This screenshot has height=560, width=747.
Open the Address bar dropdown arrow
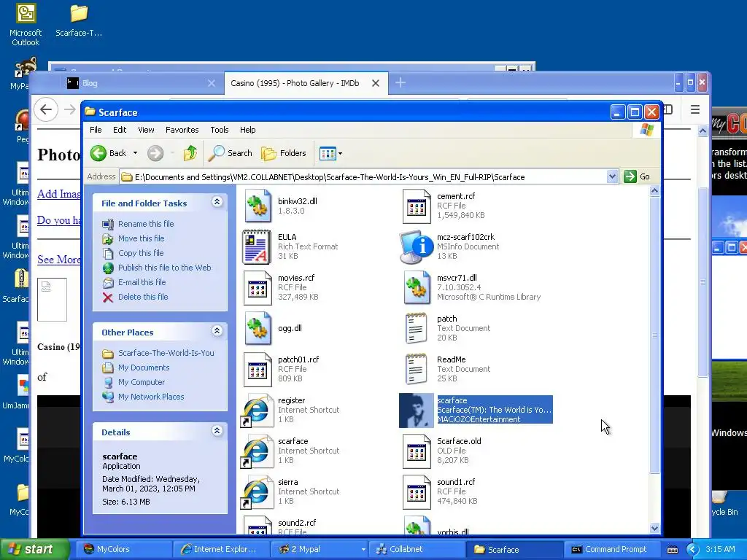point(612,176)
